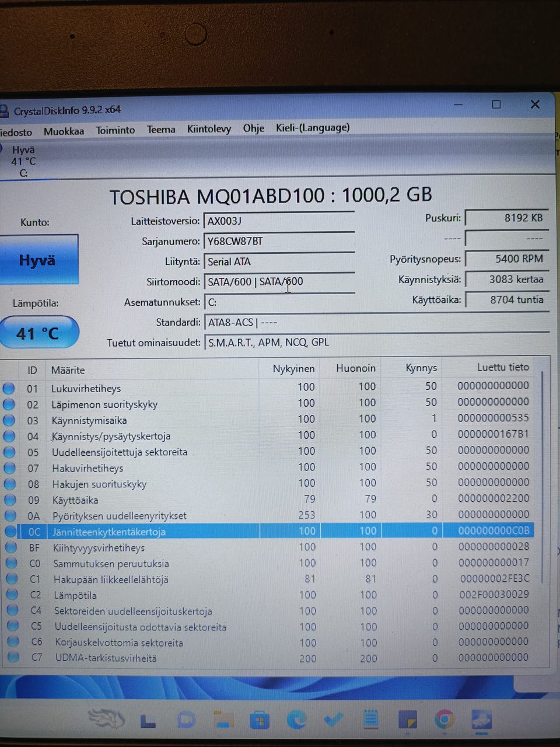The image size is (560, 747).
Task: Open Chat from the taskbar
Action: (x=186, y=720)
